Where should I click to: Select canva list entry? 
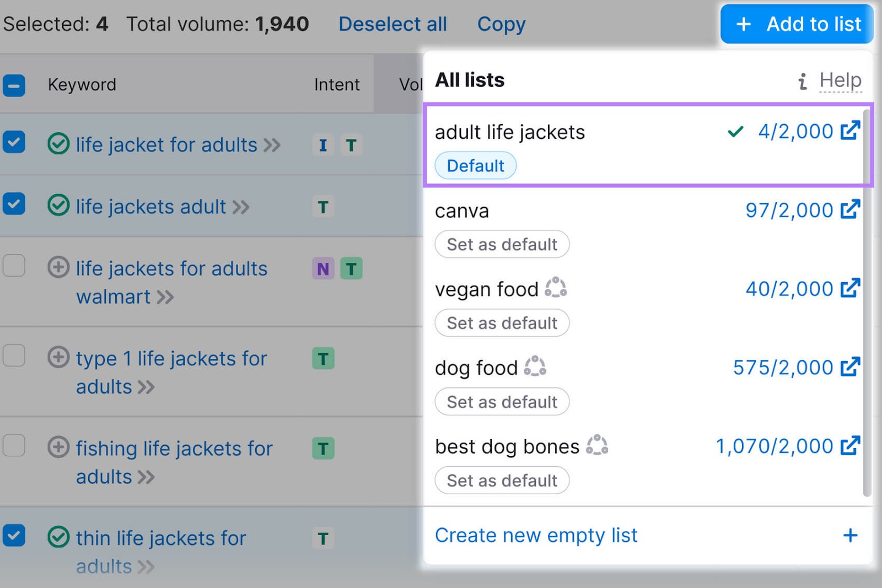644,228
